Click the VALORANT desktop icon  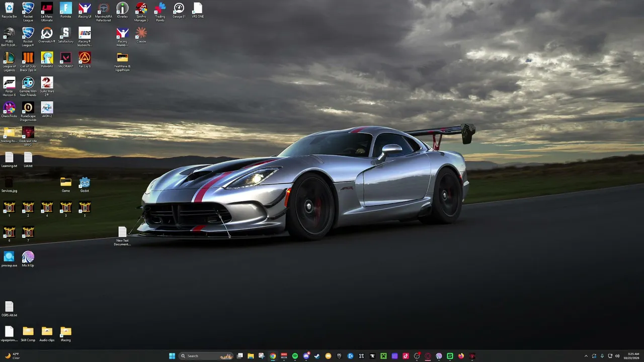(66, 60)
